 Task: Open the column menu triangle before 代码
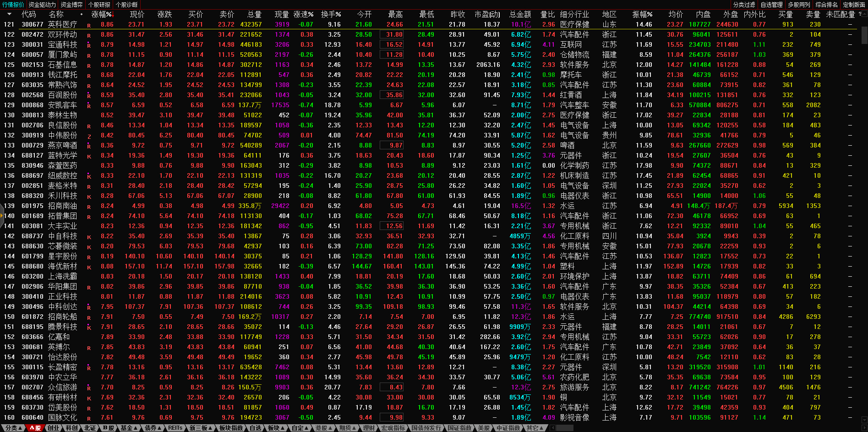[9, 14]
